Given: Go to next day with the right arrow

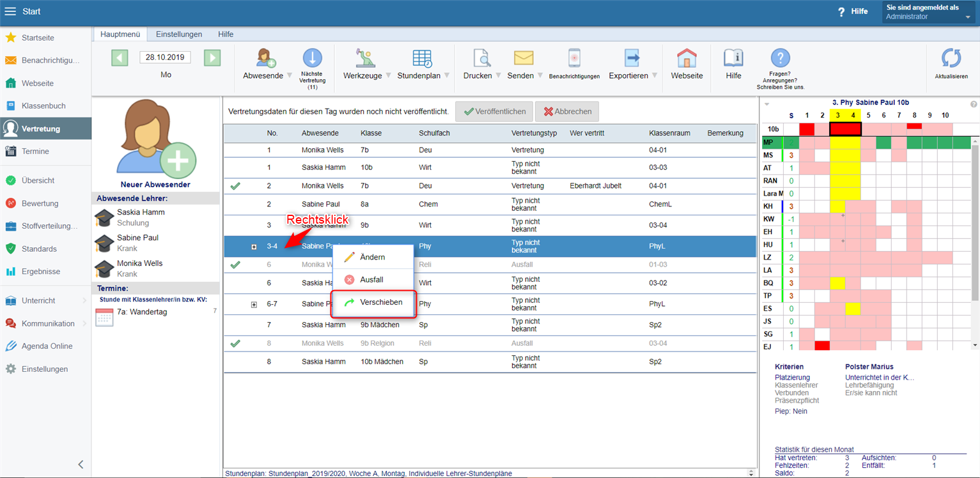Looking at the screenshot, I should click(212, 58).
